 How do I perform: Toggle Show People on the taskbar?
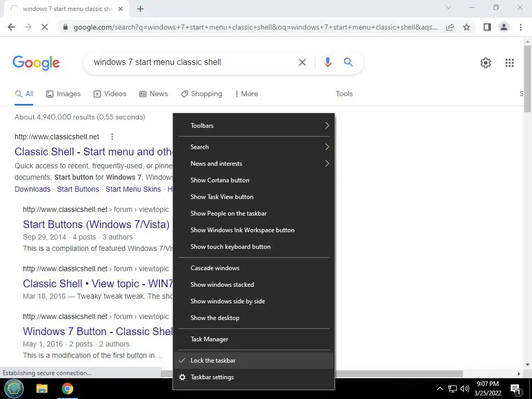254,214
